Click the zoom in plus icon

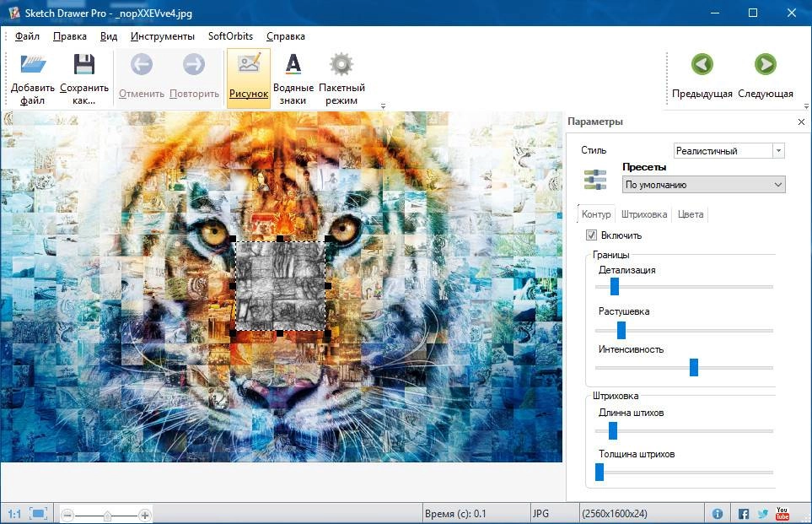145,516
